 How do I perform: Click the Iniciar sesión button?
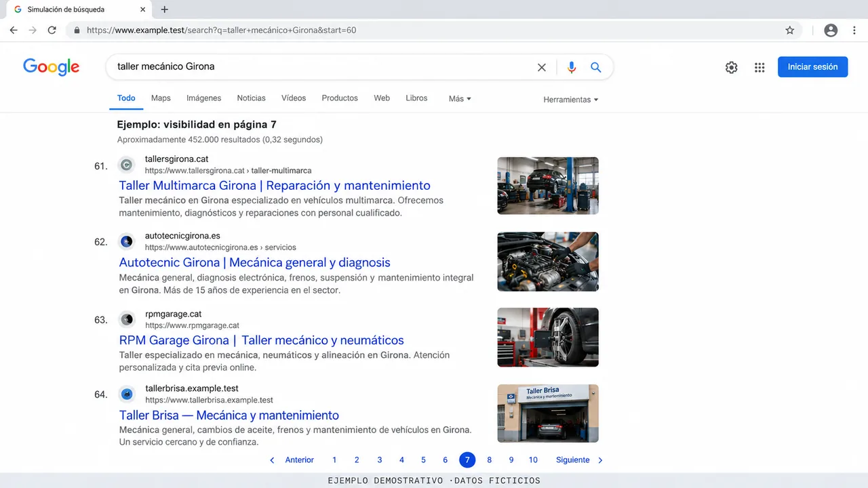[x=812, y=67]
